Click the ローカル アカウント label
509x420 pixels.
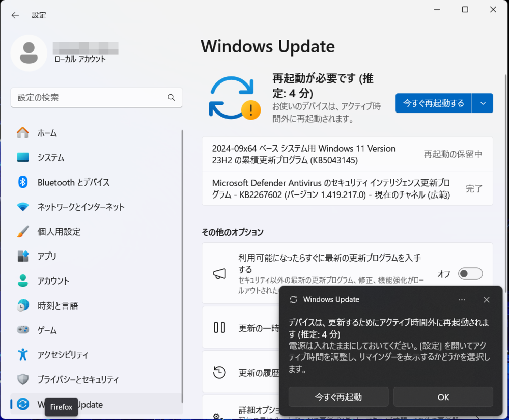80,59
